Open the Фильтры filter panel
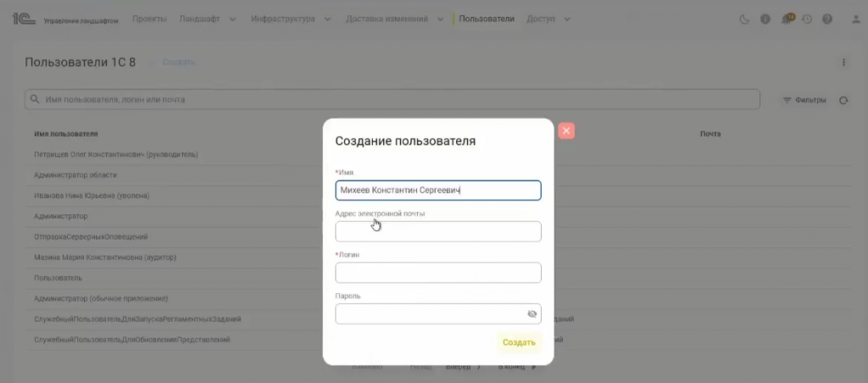This screenshot has width=868, height=383. tap(805, 100)
